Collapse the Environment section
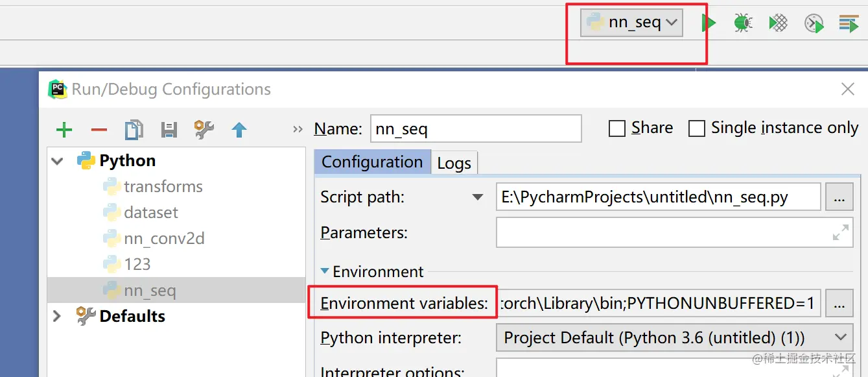The image size is (868, 377). point(325,271)
